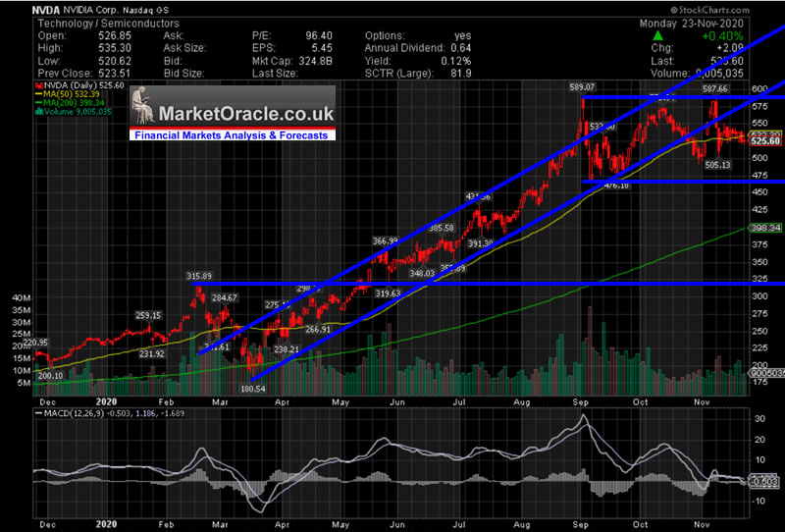This screenshot has width=785, height=532.
Task: Click the EPS value 5.45
Action: coord(322,48)
